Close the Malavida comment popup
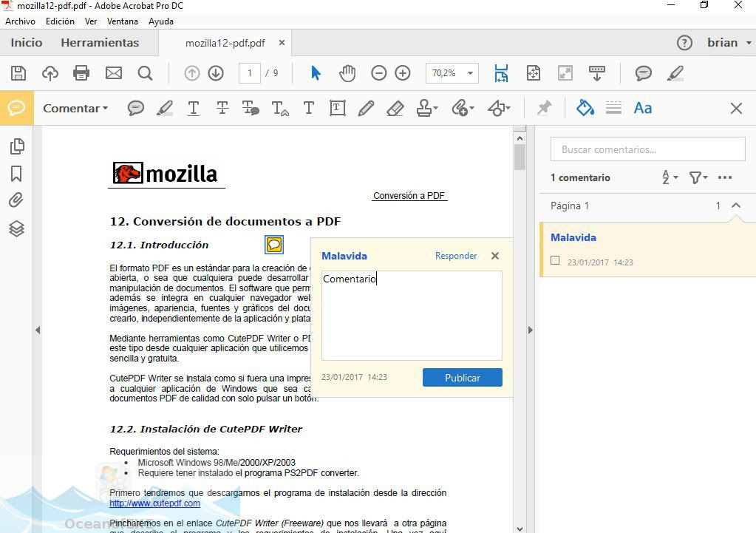Screen dimensions: 756x533 495,256
